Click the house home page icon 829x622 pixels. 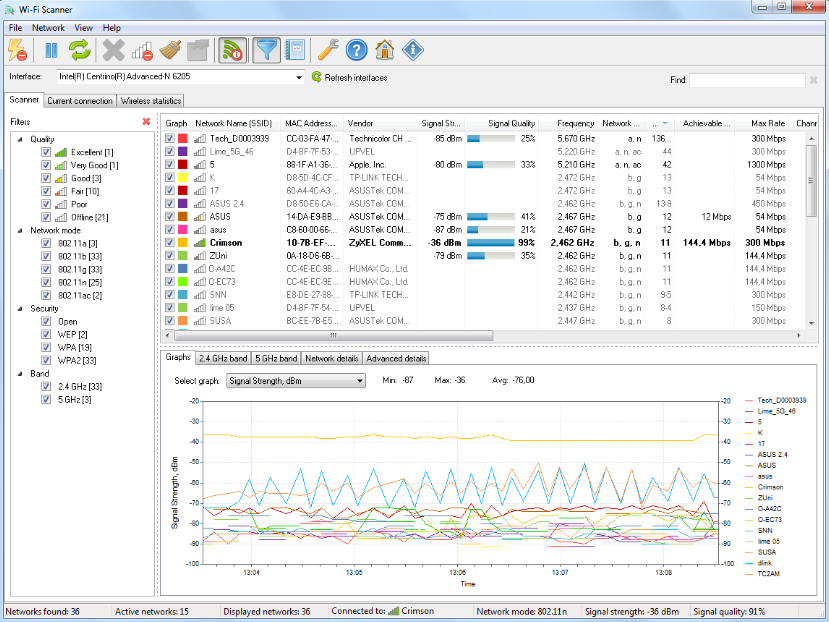click(384, 50)
